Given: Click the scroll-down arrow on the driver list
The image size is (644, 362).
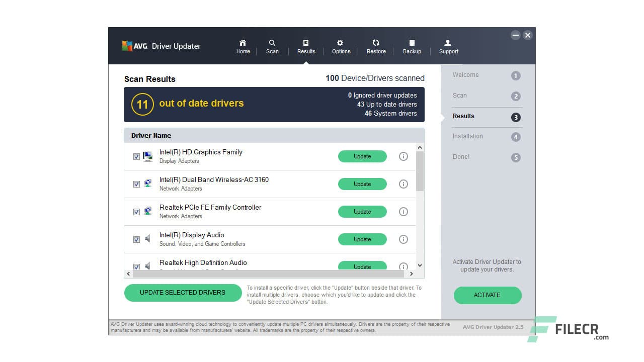Looking at the screenshot, I should pos(419,265).
